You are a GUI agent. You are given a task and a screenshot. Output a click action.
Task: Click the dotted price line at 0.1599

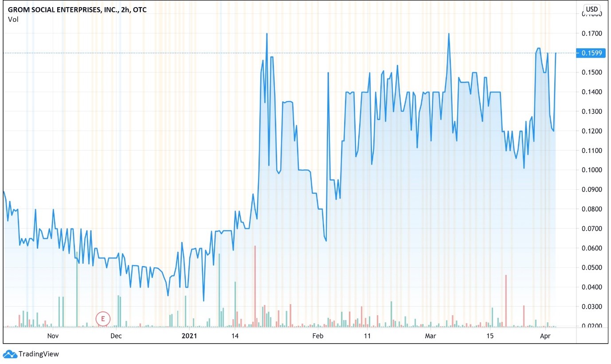tap(288, 53)
